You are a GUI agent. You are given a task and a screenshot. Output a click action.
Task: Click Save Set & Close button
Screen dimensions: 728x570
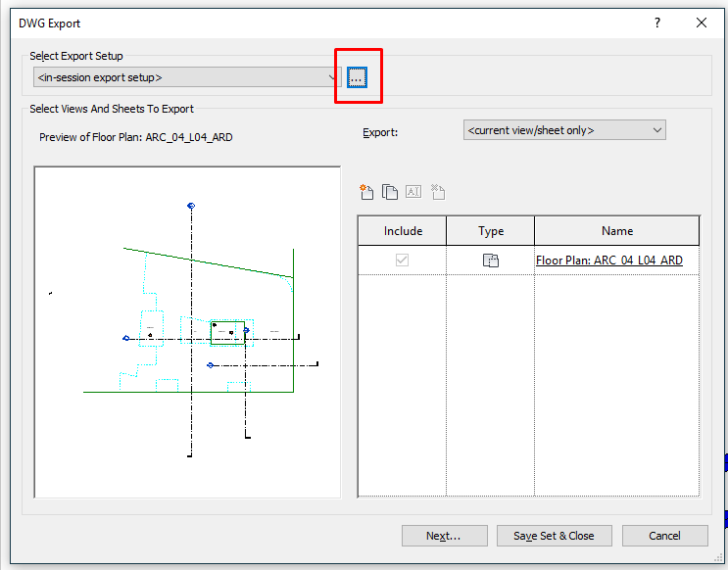coord(554,536)
